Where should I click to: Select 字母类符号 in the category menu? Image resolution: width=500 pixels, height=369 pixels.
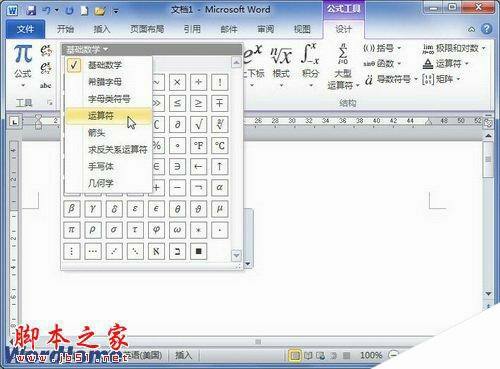[x=109, y=99]
